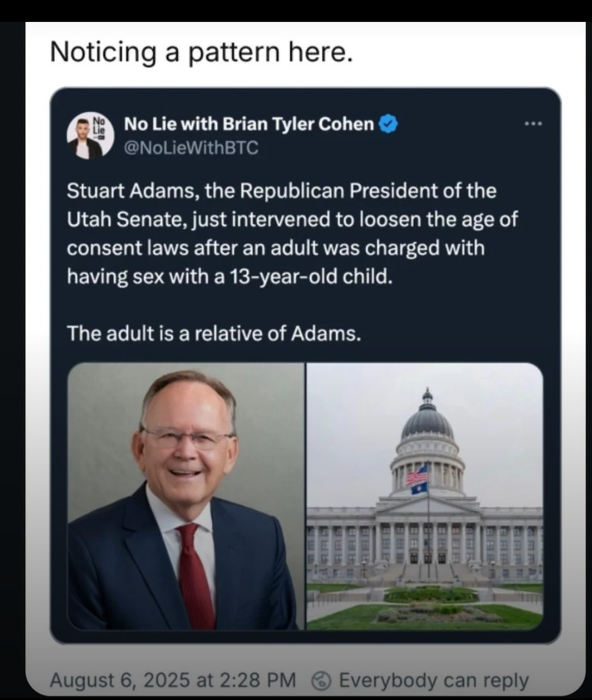Click the Stuart Adams tweet paragraph
Screen dimensions: 592x700
(292, 234)
